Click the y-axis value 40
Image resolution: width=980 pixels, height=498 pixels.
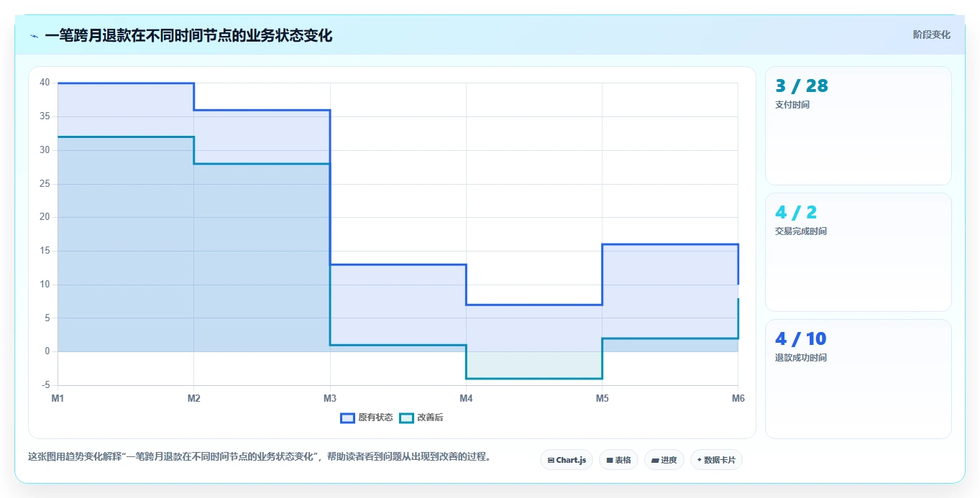pos(45,83)
